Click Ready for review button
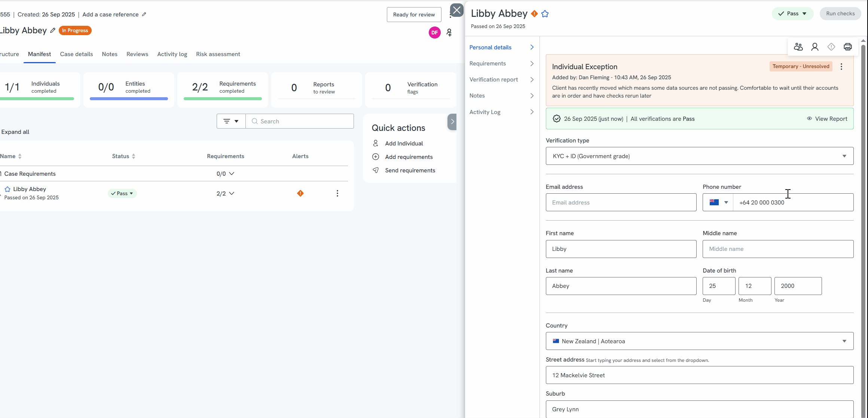 414,15
